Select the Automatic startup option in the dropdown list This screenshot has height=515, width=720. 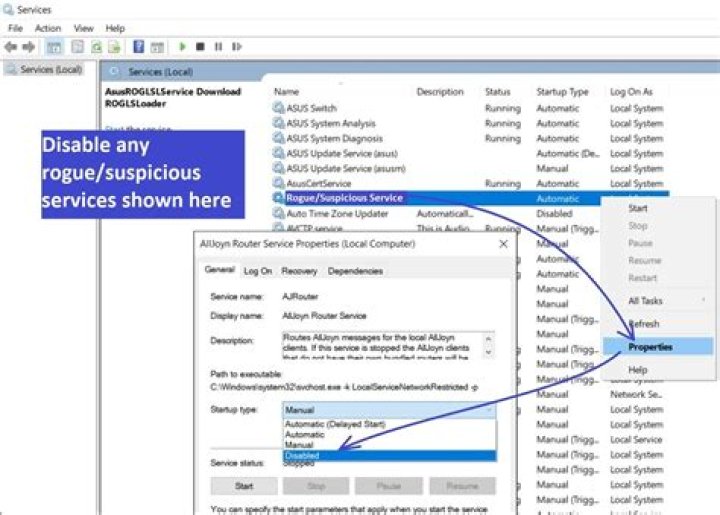coord(389,435)
